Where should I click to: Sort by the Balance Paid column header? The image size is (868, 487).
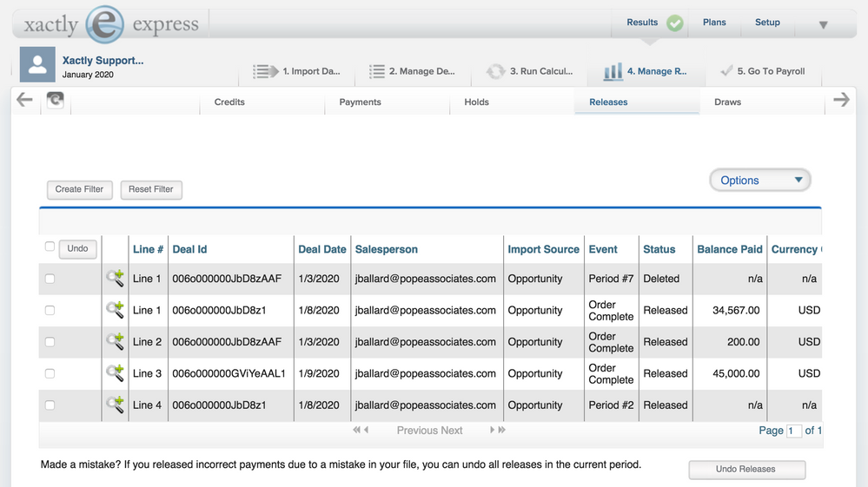[x=730, y=249]
